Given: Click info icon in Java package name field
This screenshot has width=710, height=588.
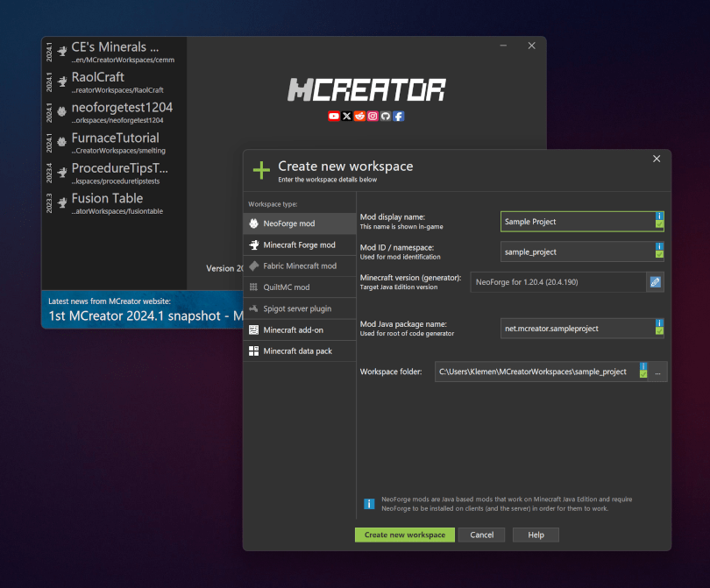Looking at the screenshot, I should (x=659, y=323).
